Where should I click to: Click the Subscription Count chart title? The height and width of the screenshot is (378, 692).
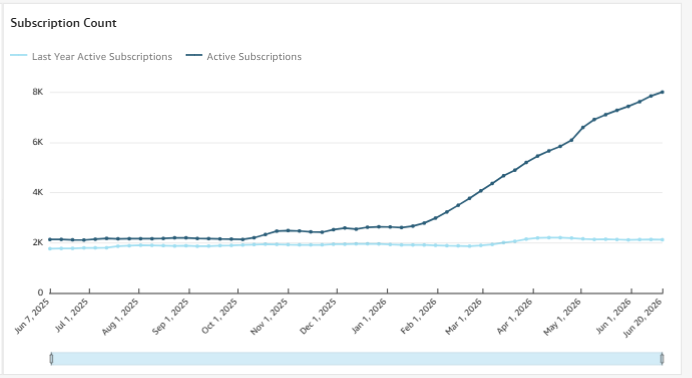point(64,23)
